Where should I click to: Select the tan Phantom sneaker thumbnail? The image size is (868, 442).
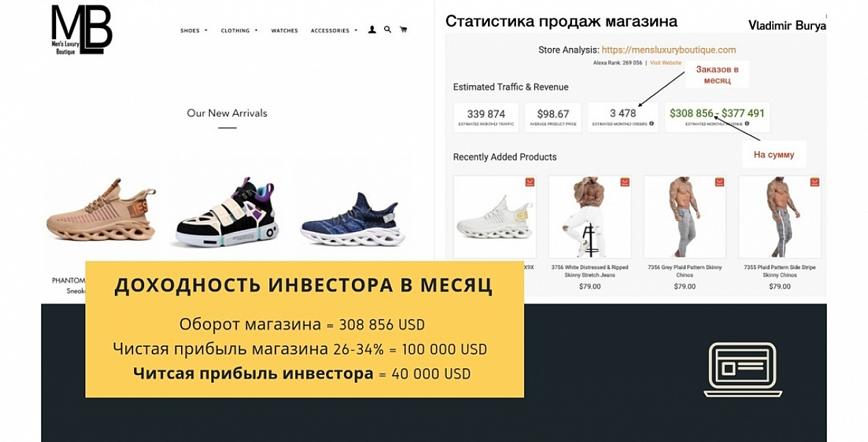coord(101,211)
